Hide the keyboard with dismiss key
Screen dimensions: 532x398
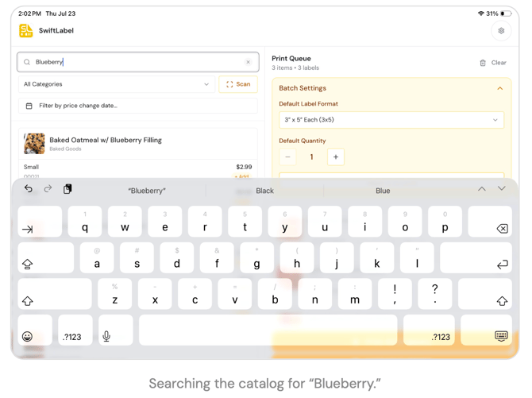(486, 330)
